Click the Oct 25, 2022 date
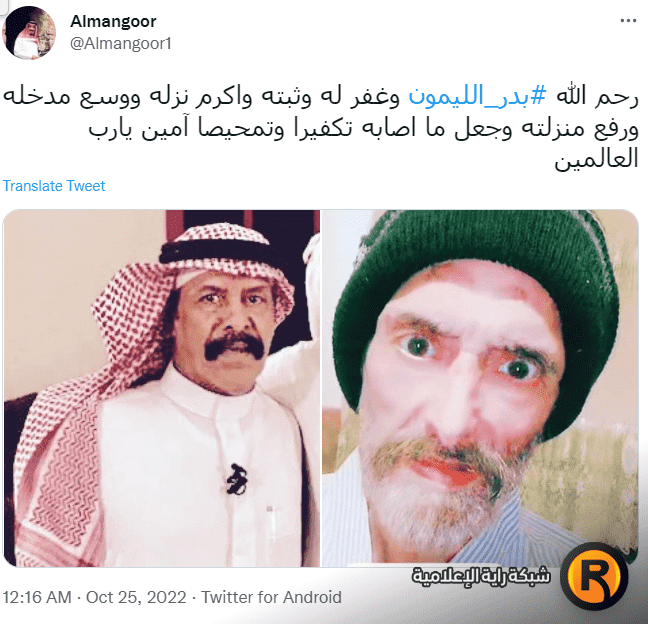648x624 pixels. pyautogui.click(x=136, y=598)
